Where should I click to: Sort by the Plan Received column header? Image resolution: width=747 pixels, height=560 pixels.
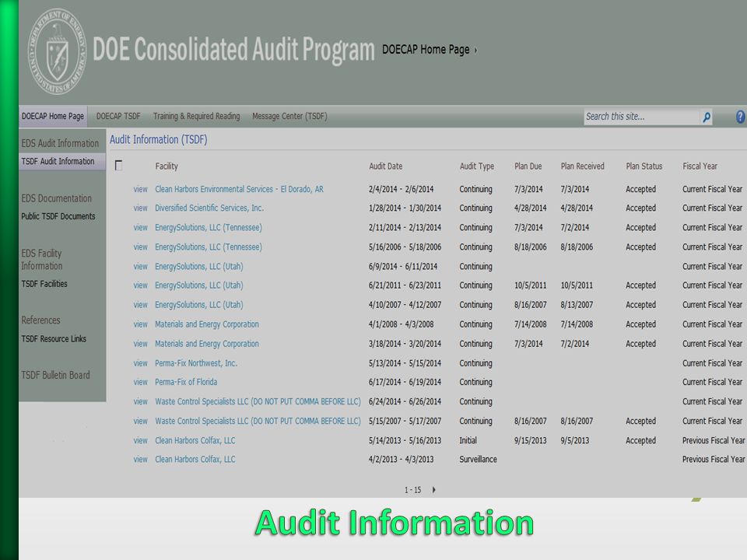pyautogui.click(x=582, y=166)
